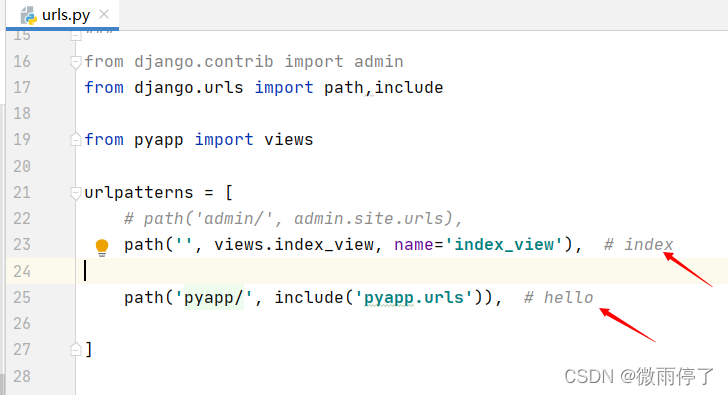728x395 pixels.
Task: Collapse the import block fold marker at line 16
Action: point(76,61)
